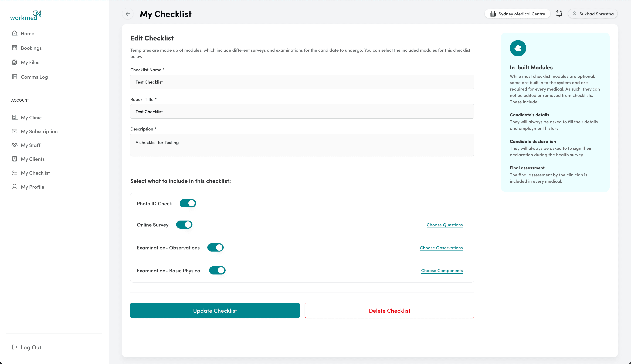Click the back arrow beside My Checklist

[x=128, y=14]
